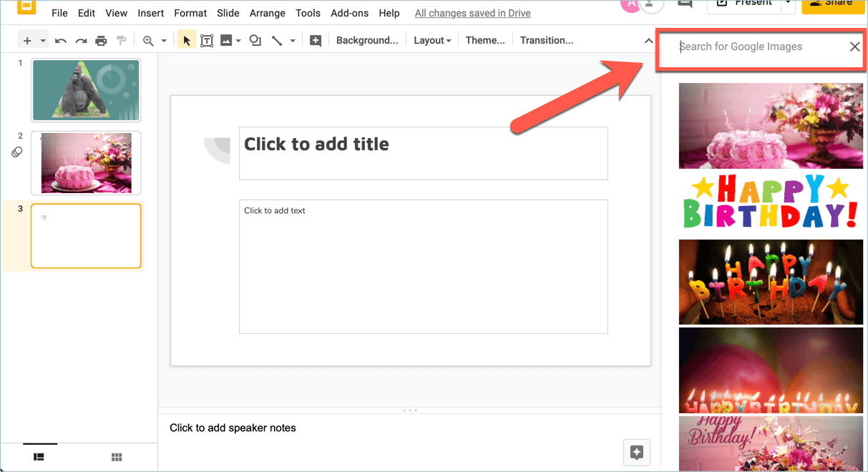
Task: Open the Slide menu
Action: pyautogui.click(x=228, y=12)
